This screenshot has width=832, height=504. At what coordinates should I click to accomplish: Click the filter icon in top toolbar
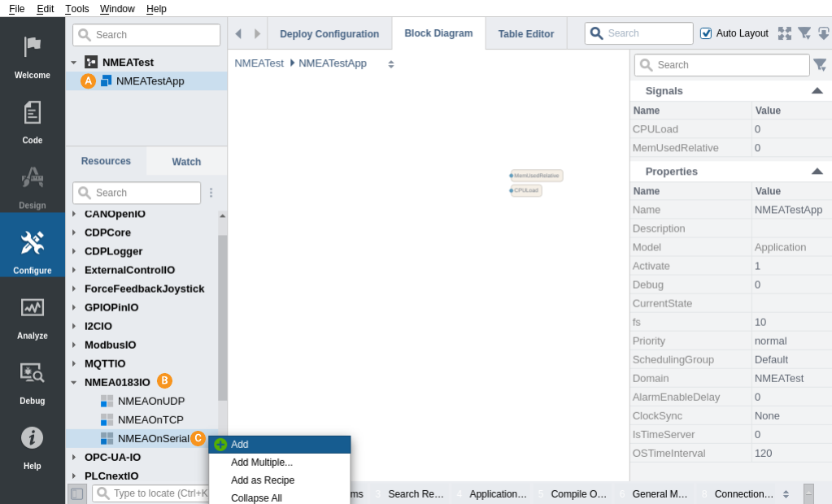point(804,33)
